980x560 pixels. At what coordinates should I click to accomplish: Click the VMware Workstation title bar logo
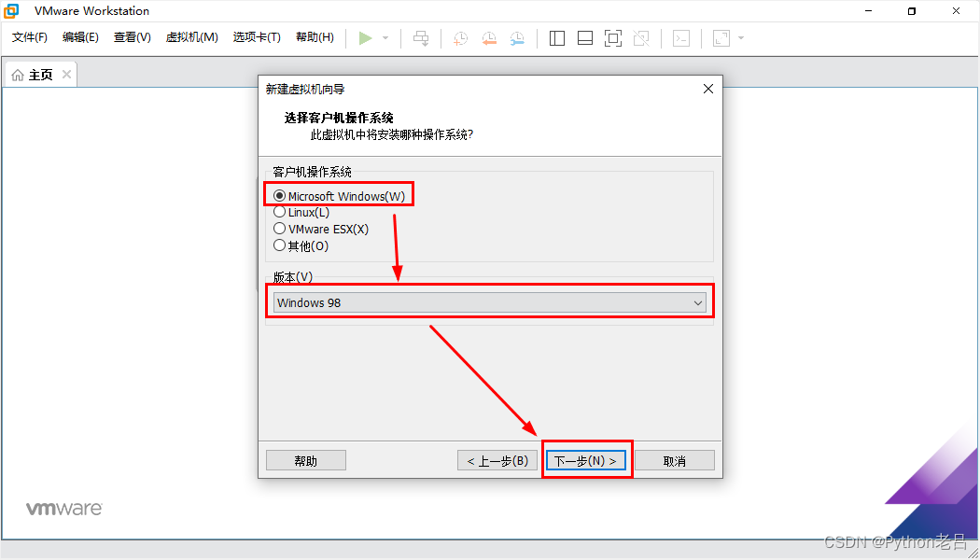click(x=11, y=10)
